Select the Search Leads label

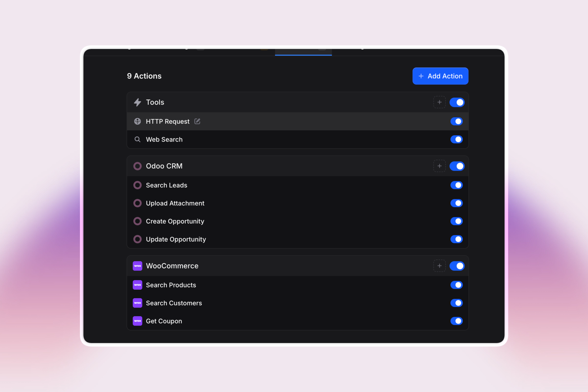click(166, 185)
